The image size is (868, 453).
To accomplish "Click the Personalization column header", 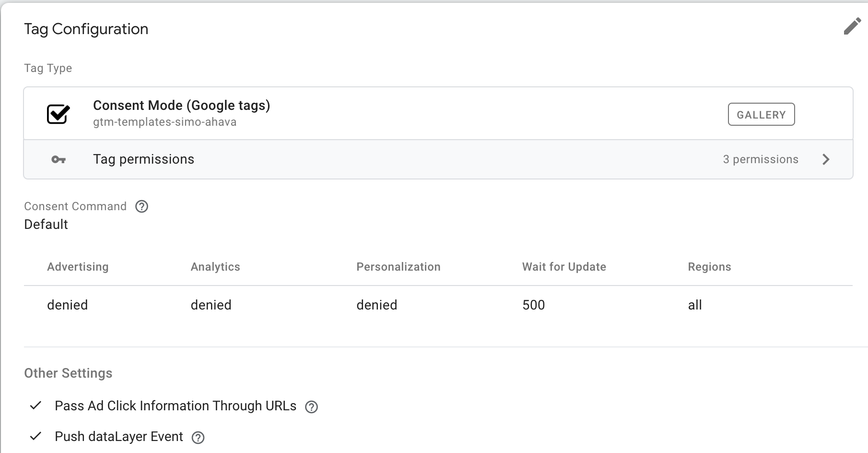I will coord(398,267).
